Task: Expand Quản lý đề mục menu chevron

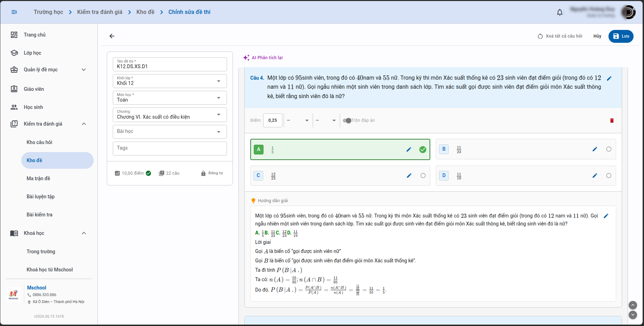Action: coord(84,70)
